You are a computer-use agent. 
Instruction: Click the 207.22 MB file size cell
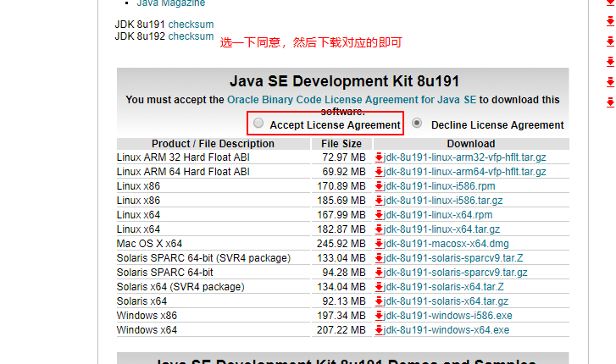[341, 330]
